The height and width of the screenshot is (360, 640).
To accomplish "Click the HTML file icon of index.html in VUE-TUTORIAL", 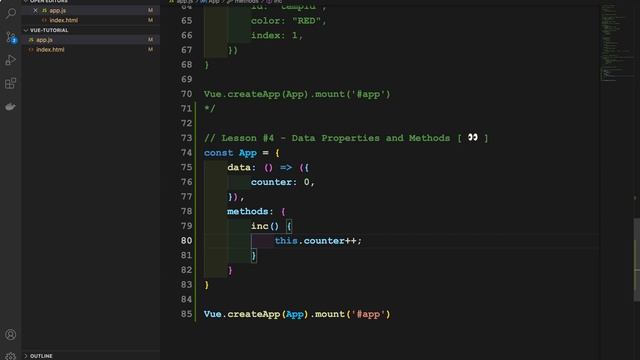I will 31,49.
